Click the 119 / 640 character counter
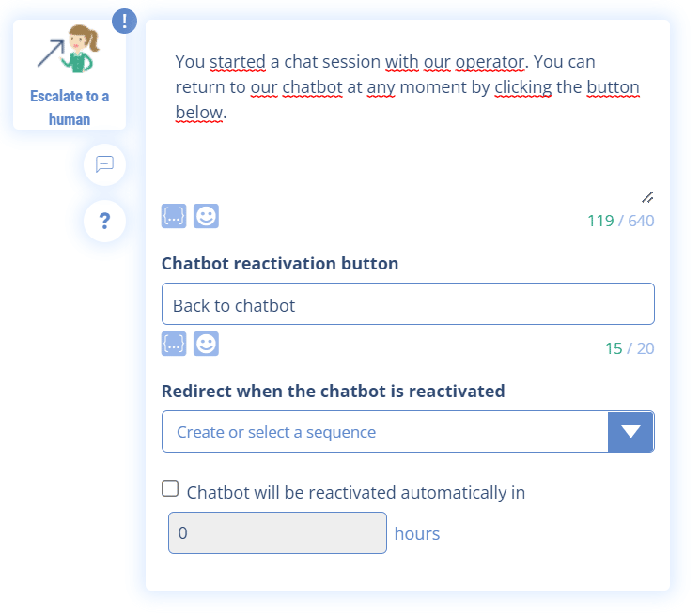The image size is (700, 615). click(620, 221)
